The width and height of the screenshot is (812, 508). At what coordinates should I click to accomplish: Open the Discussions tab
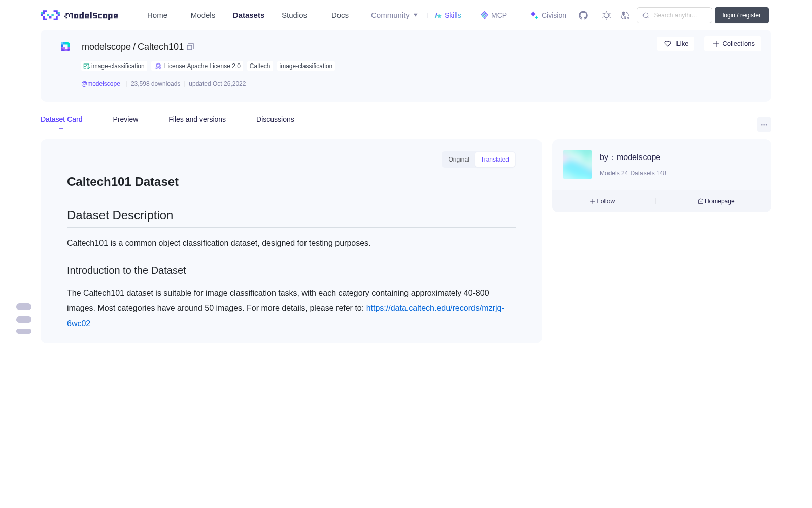coord(275,119)
